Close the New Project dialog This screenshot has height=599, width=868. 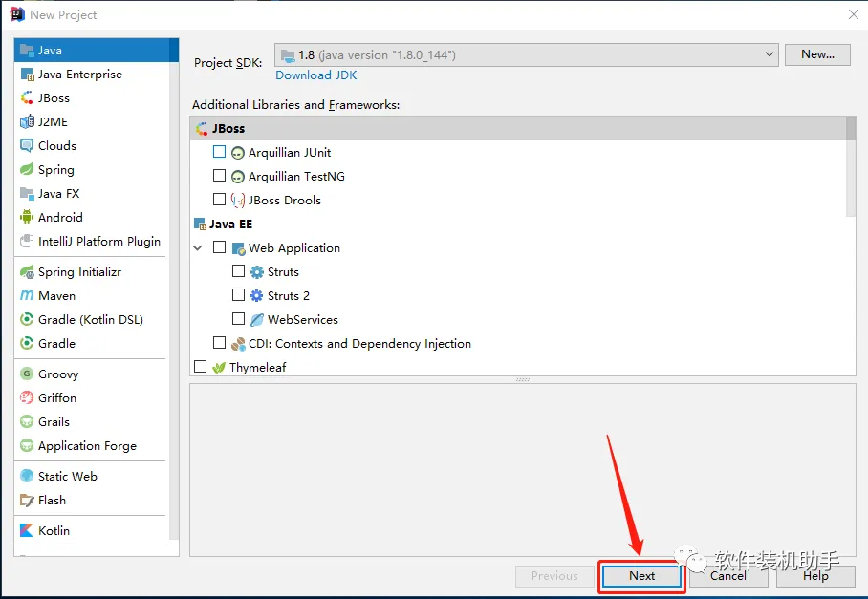click(854, 14)
